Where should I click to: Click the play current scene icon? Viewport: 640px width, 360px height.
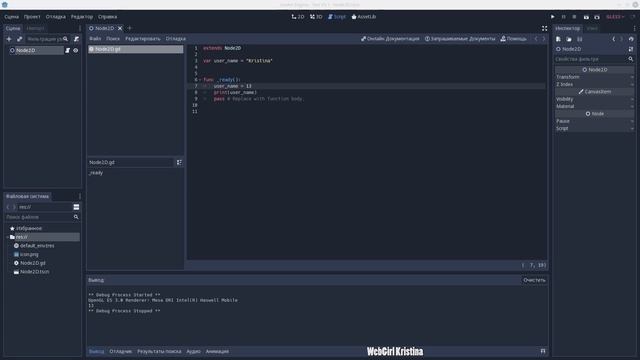coord(586,17)
